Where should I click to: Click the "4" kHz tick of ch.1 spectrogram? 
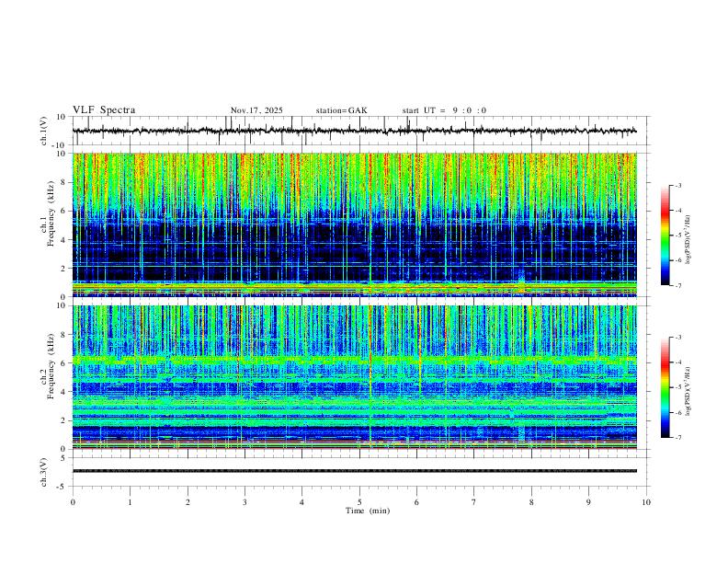64,240
